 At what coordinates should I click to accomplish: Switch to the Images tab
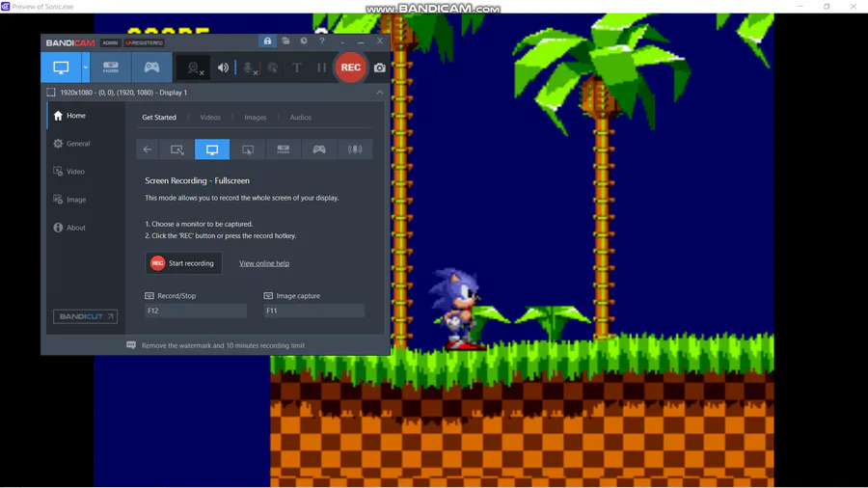click(256, 118)
